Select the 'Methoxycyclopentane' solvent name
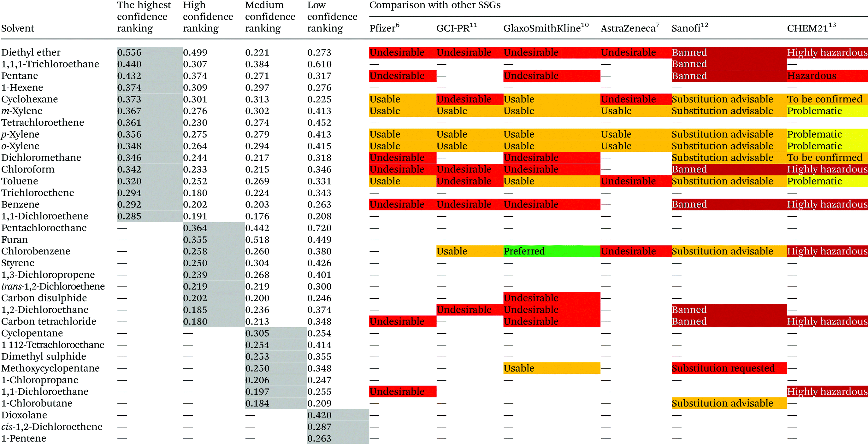 tap(50, 368)
